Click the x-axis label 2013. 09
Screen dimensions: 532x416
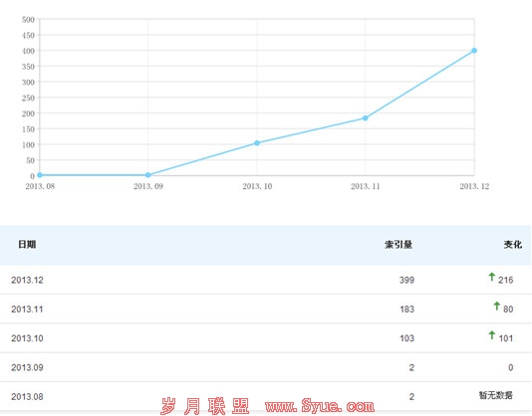(148, 186)
